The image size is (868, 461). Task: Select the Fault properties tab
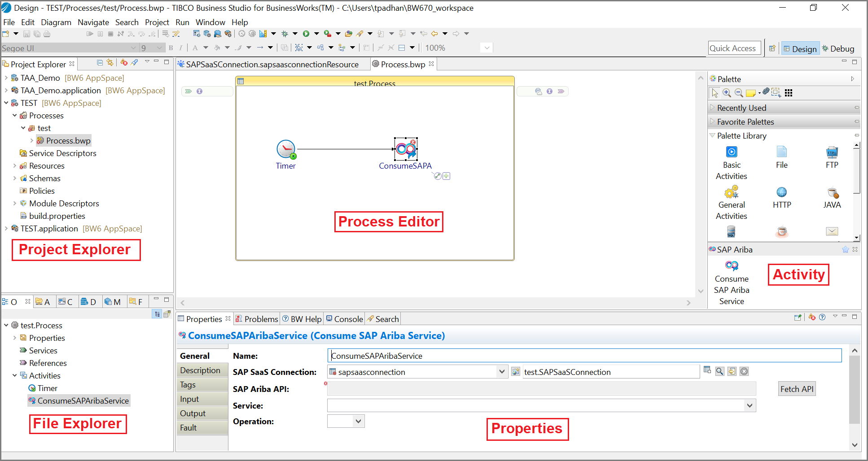pyautogui.click(x=202, y=427)
